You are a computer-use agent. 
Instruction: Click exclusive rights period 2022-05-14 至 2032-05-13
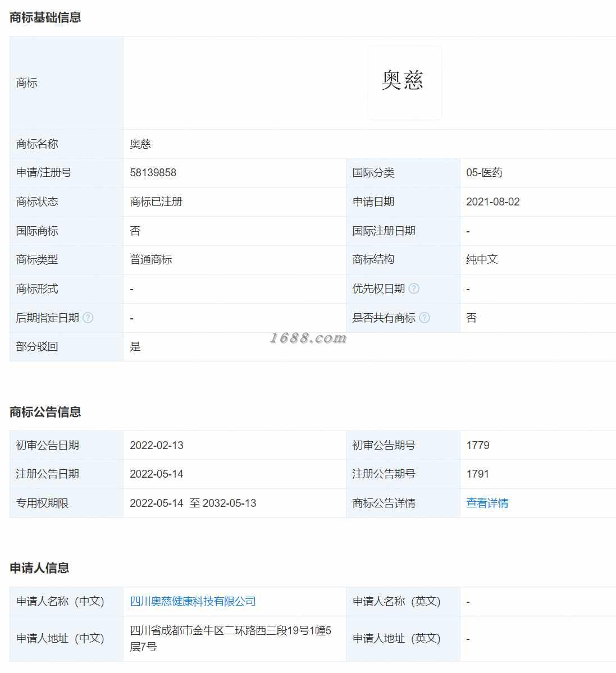(193, 503)
